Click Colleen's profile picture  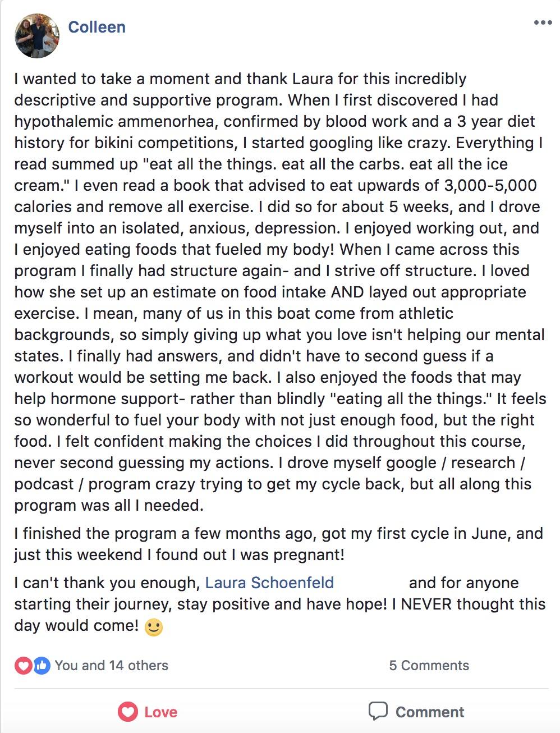[x=37, y=35]
